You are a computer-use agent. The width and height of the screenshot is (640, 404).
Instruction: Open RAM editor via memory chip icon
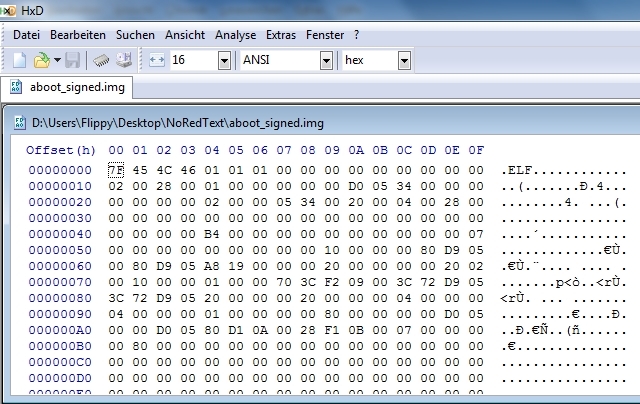pyautogui.click(x=102, y=60)
